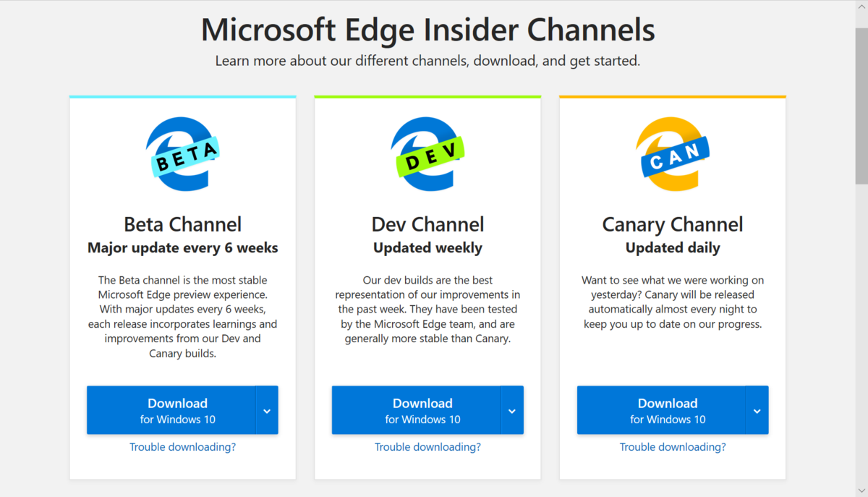Click the Canary channel description paragraph

tap(673, 302)
